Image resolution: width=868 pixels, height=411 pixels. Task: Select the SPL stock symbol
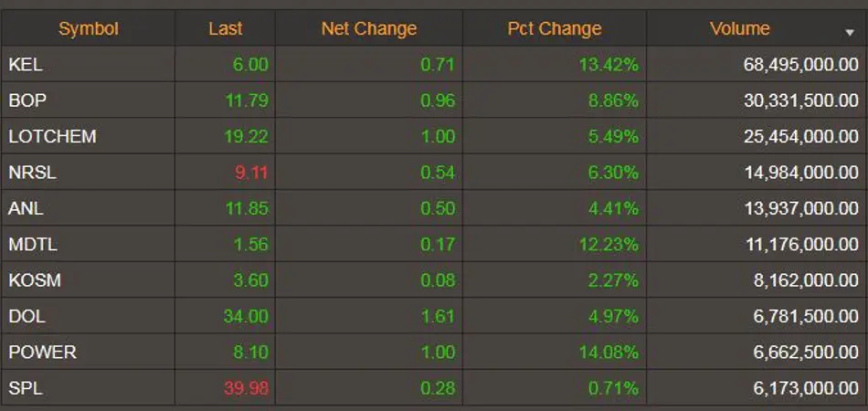pyautogui.click(x=26, y=389)
